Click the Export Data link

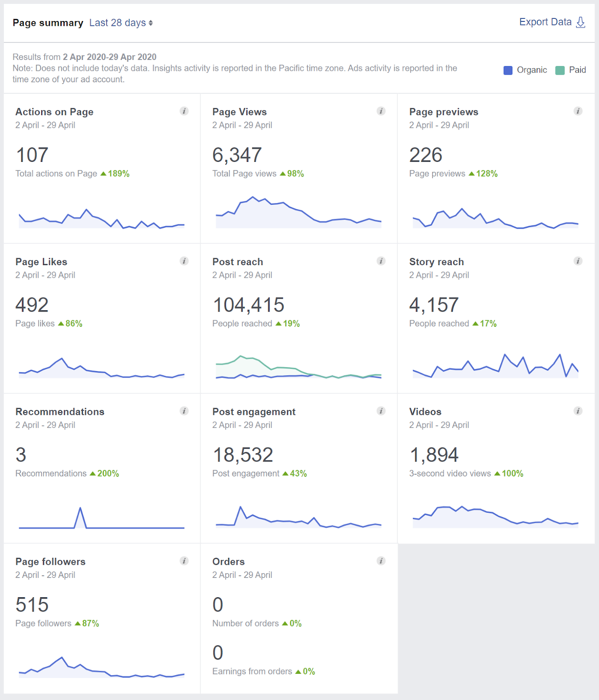[x=545, y=22]
